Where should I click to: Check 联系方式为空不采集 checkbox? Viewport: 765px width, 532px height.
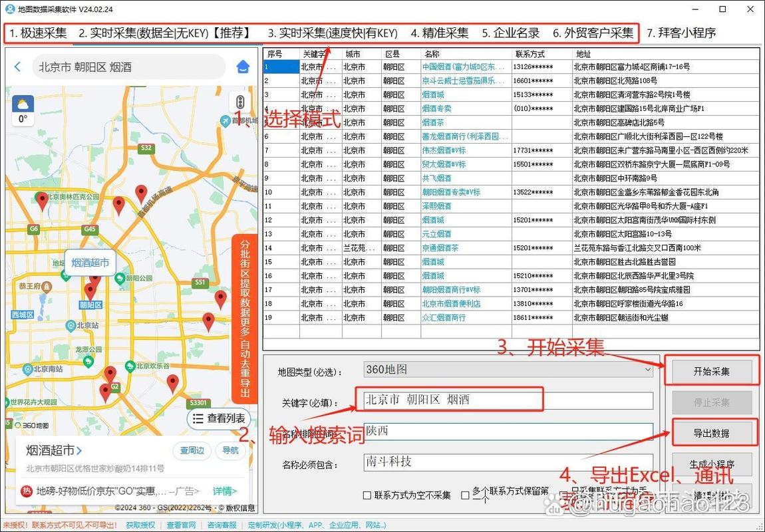click(x=367, y=495)
